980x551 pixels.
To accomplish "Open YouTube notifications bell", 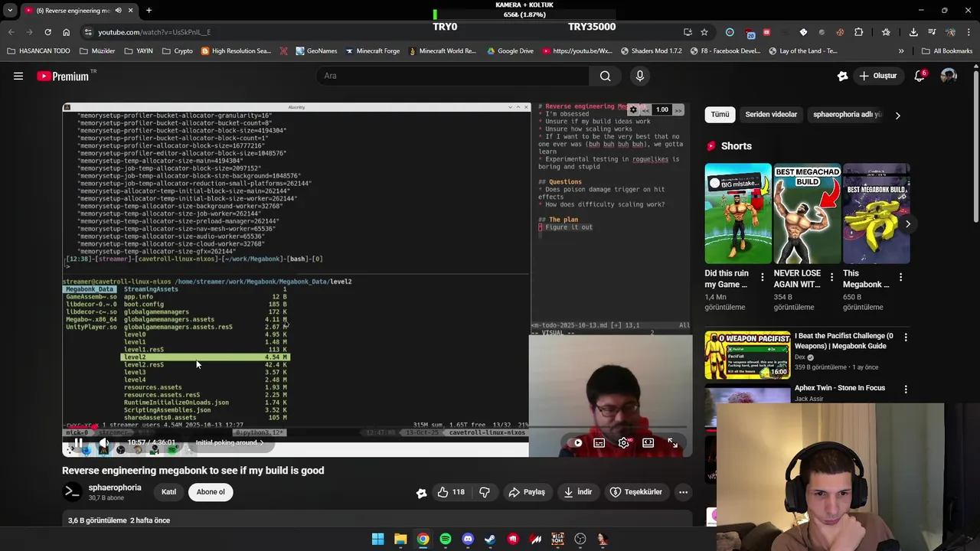I will pos(920,76).
